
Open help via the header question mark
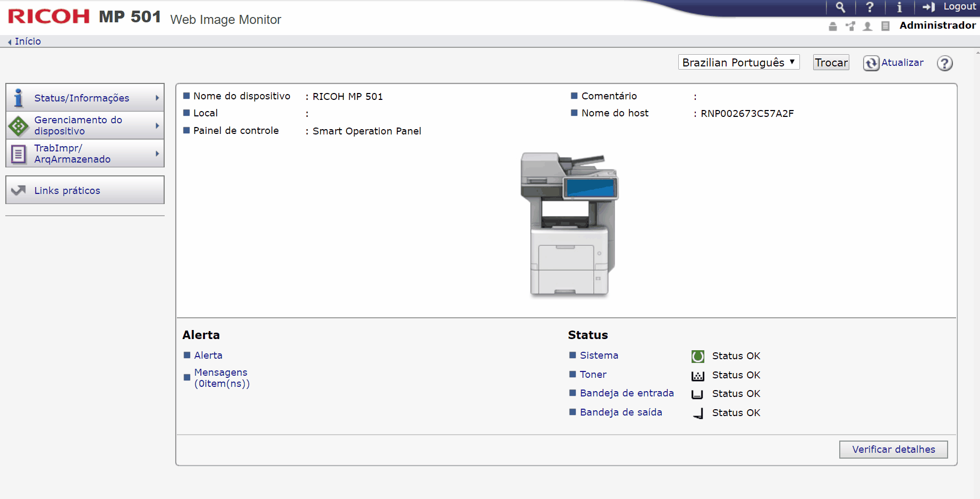tap(870, 7)
